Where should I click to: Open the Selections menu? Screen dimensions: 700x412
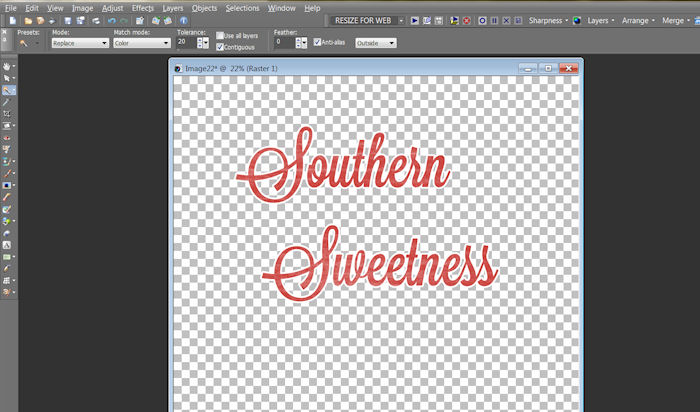(x=242, y=7)
